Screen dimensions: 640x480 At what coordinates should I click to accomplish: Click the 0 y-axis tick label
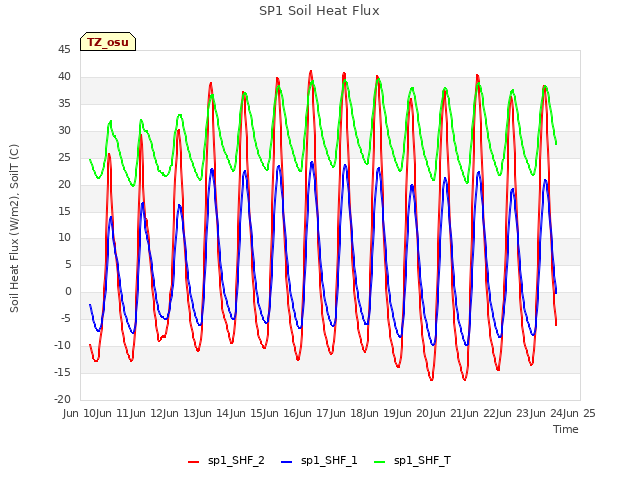(x=68, y=292)
